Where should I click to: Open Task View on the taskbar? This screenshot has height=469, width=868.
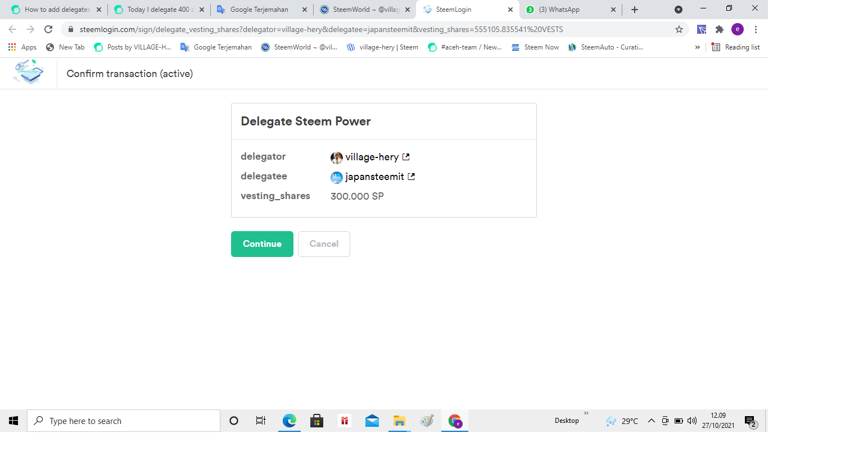pyautogui.click(x=261, y=421)
